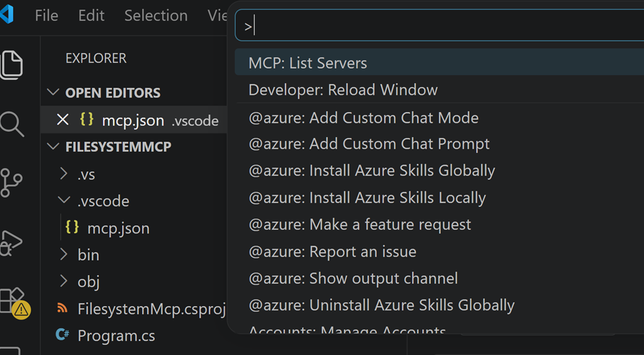Click the command palette input field

pyautogui.click(x=440, y=26)
